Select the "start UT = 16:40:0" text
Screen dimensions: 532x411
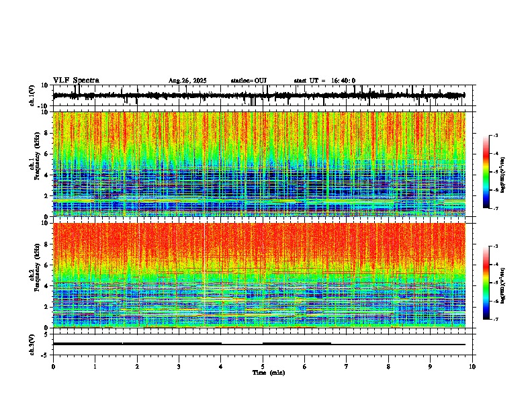click(324, 81)
